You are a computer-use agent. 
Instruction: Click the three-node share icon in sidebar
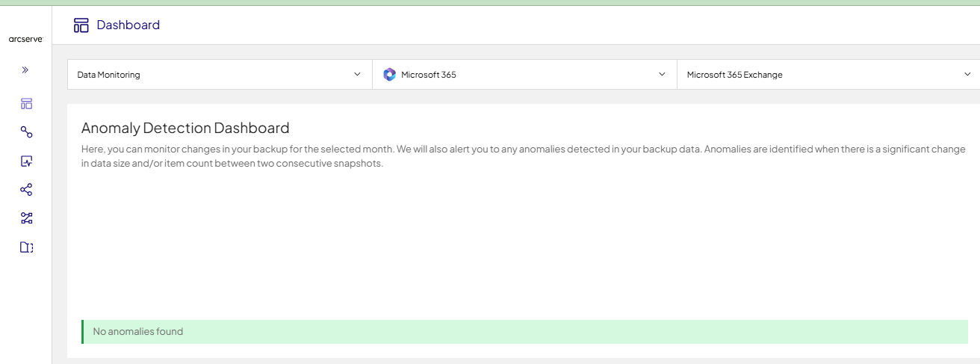coord(26,190)
